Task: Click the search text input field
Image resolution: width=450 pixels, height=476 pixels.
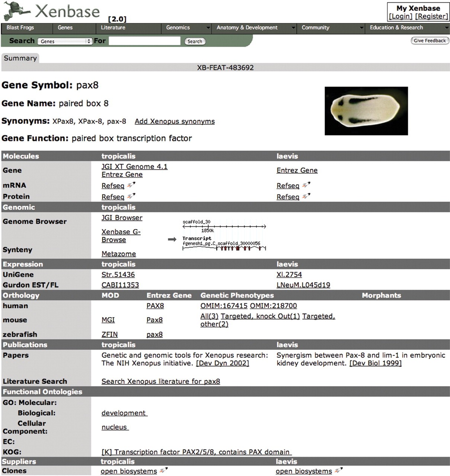Action: coord(144,41)
